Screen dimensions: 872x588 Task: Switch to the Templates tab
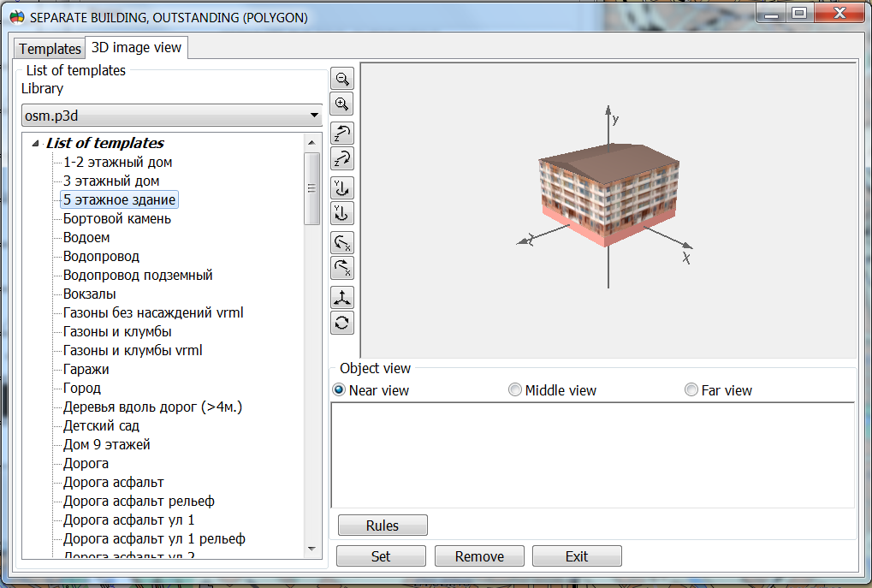(x=50, y=49)
